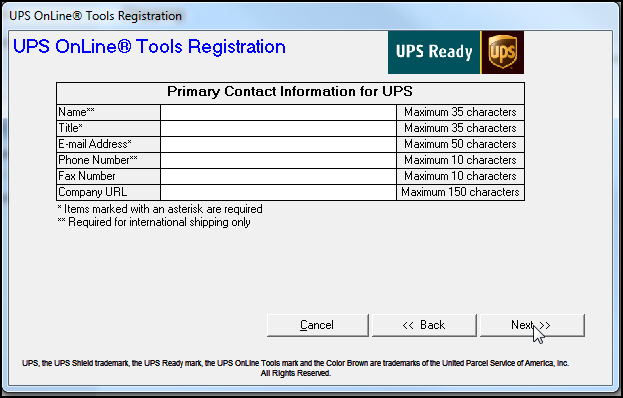This screenshot has height=398, width=623.
Task: Proceed with the Next >> button
Action: [532, 325]
